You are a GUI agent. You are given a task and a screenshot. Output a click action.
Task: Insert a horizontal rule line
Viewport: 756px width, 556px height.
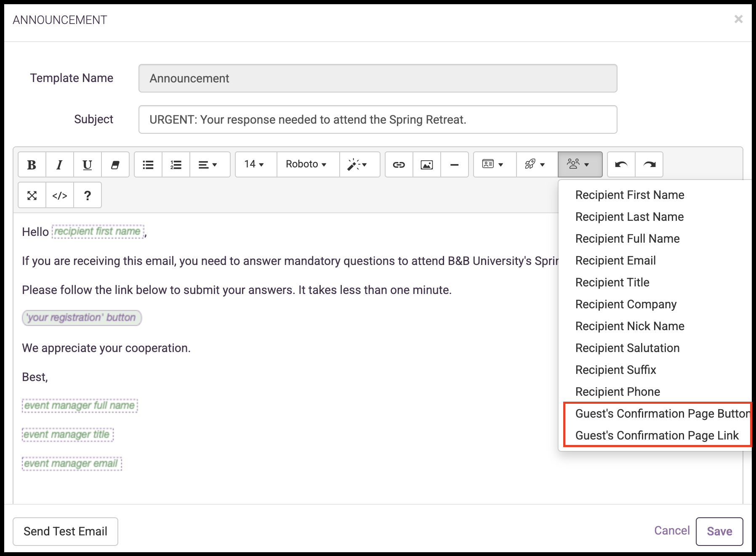[x=455, y=164]
